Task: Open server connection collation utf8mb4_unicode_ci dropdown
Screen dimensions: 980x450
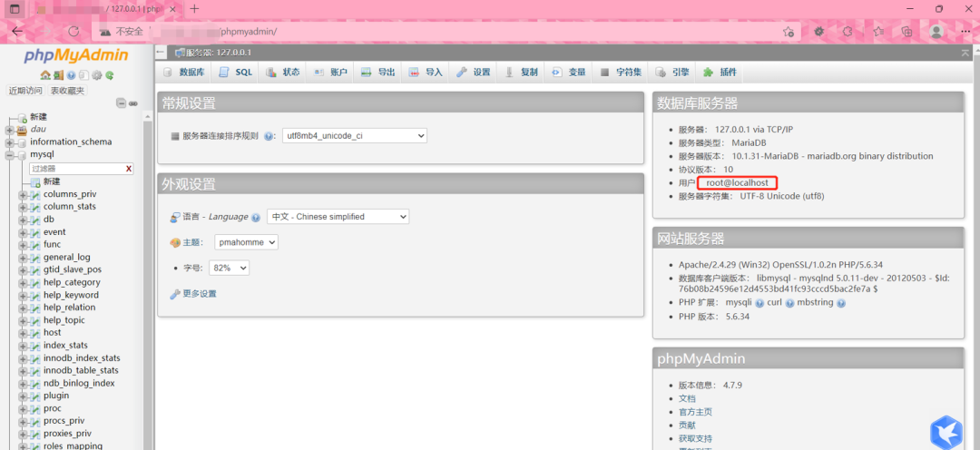Action: pos(355,135)
